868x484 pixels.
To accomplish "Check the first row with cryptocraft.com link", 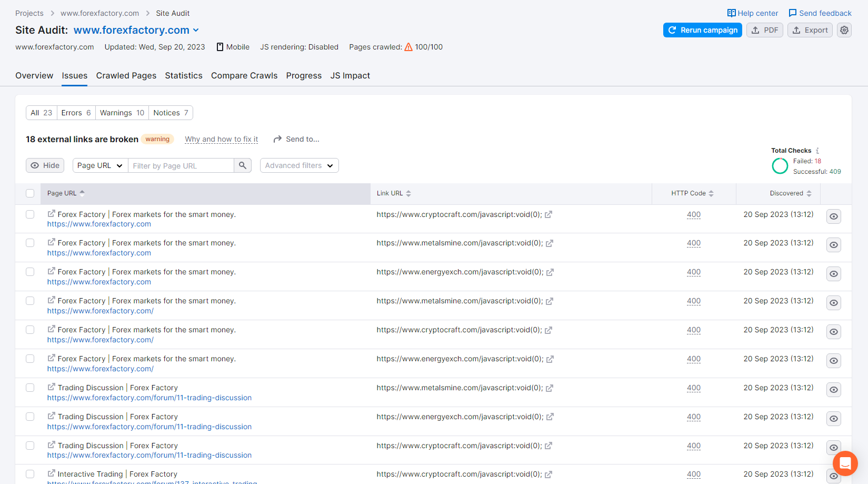I will click(30, 214).
